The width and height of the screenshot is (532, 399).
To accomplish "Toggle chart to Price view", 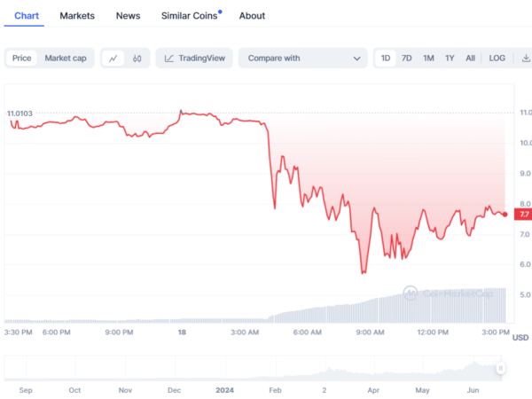I will click(22, 59).
